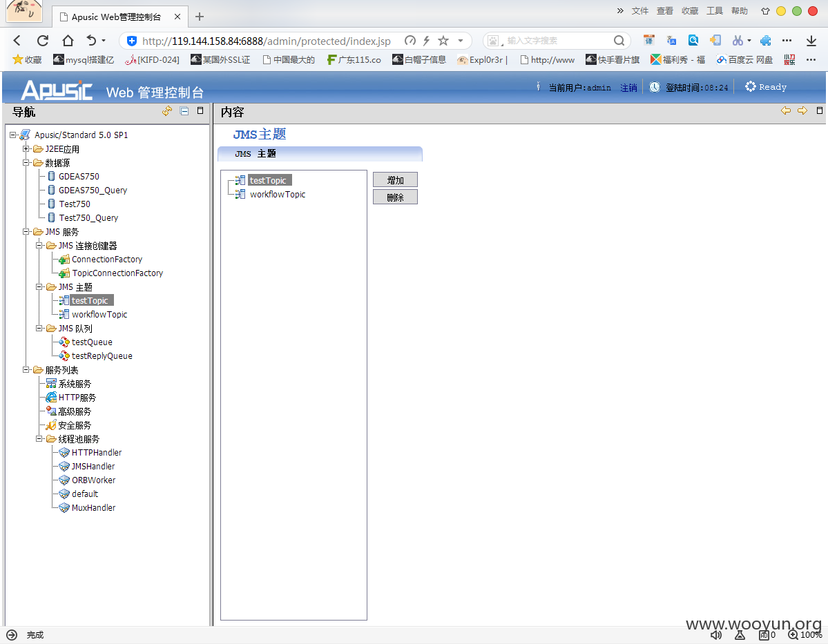Select workflowTopic in the content list
828x644 pixels.
[277, 194]
